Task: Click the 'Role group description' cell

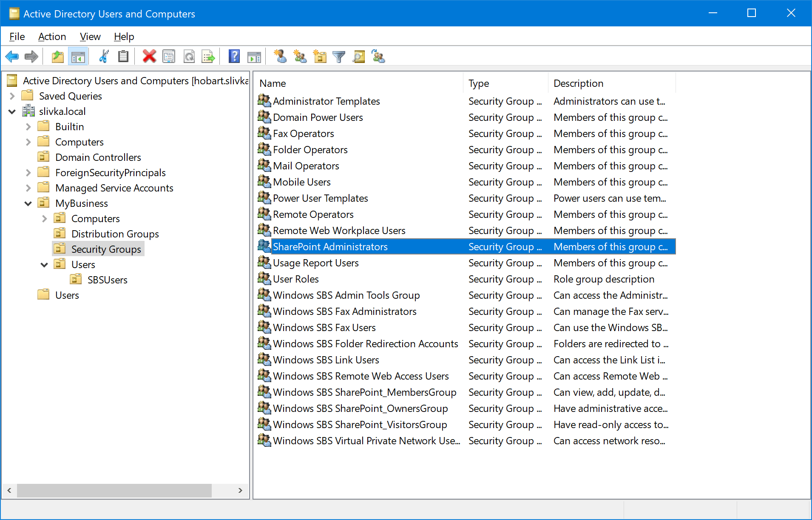Action: coord(604,279)
